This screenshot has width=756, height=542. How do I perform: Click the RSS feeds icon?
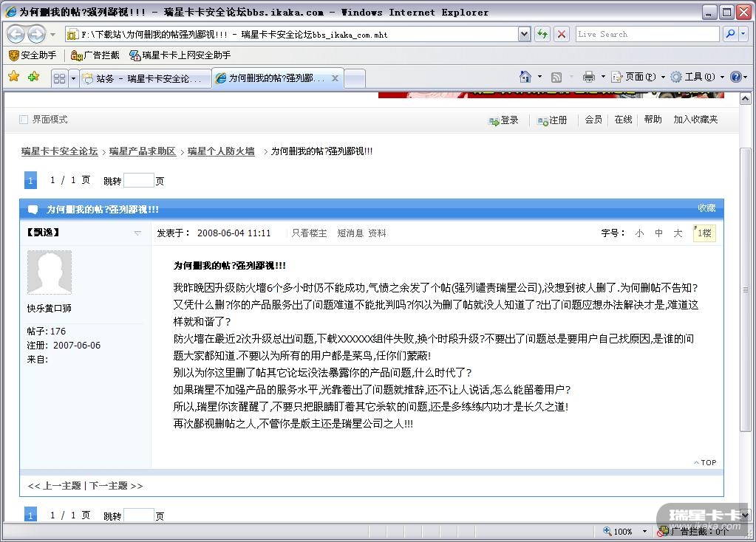556,77
